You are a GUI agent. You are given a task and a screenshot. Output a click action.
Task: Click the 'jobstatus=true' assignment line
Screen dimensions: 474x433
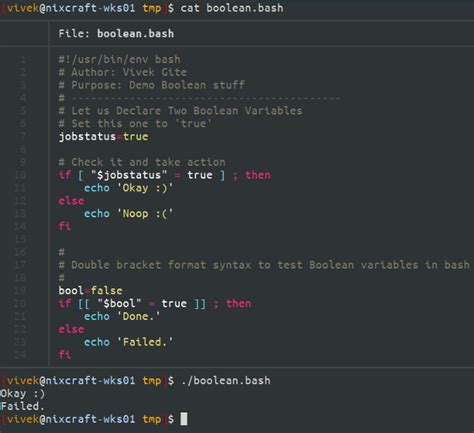pyautogui.click(x=103, y=136)
